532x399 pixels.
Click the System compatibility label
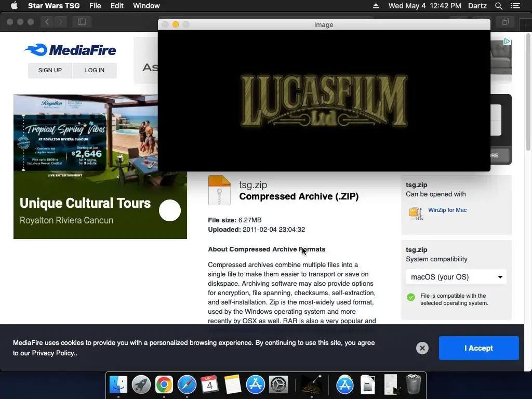[436, 259]
